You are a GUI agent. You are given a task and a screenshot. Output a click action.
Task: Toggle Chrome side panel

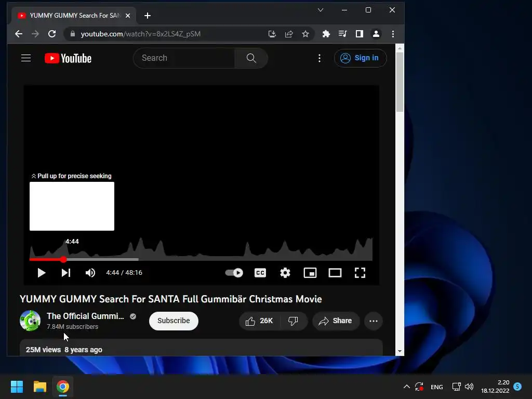tap(360, 34)
